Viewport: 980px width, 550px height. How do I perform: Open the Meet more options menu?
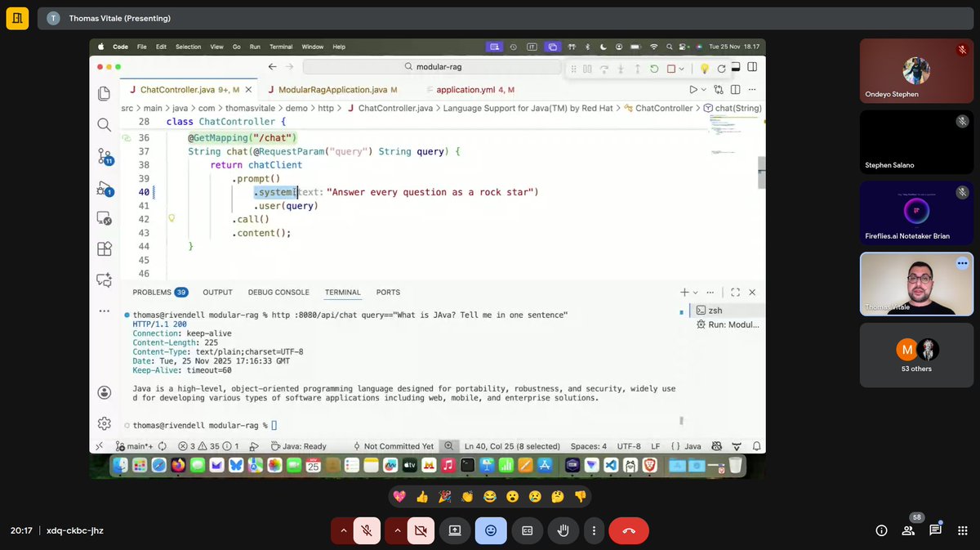(595, 530)
